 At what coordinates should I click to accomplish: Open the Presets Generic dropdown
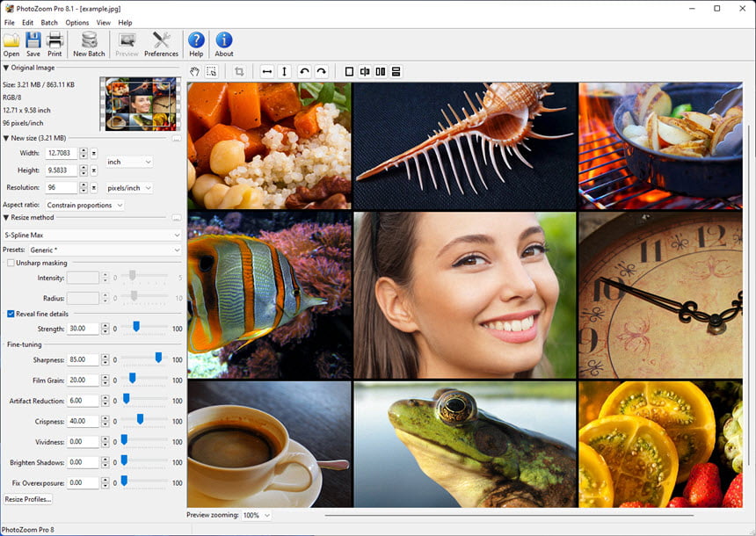click(x=105, y=250)
